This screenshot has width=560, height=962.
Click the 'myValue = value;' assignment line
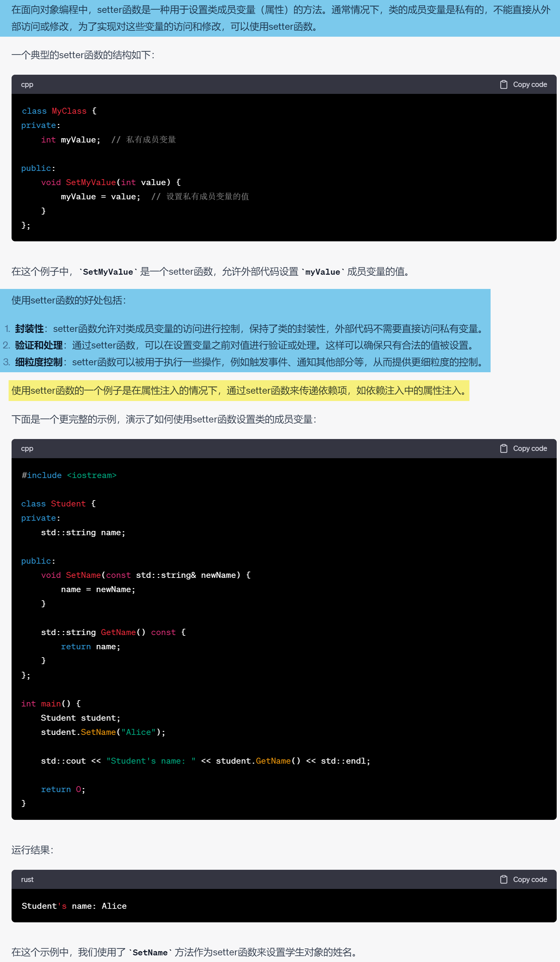pyautogui.click(x=100, y=197)
